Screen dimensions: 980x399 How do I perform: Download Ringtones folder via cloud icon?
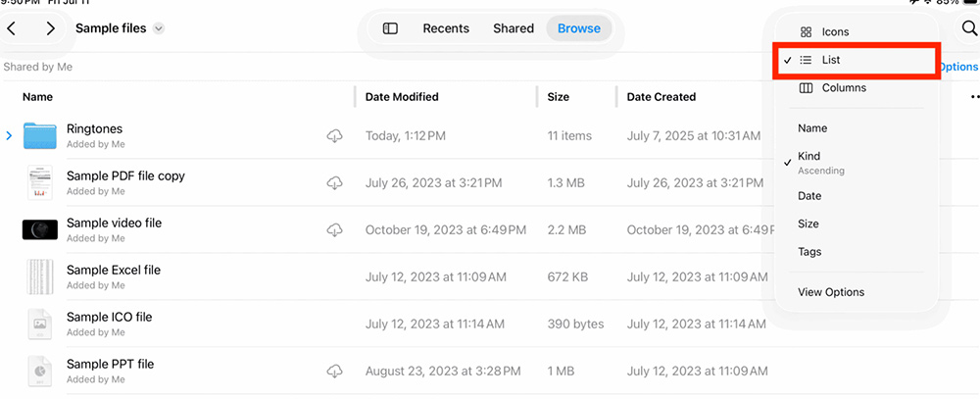pos(334,136)
